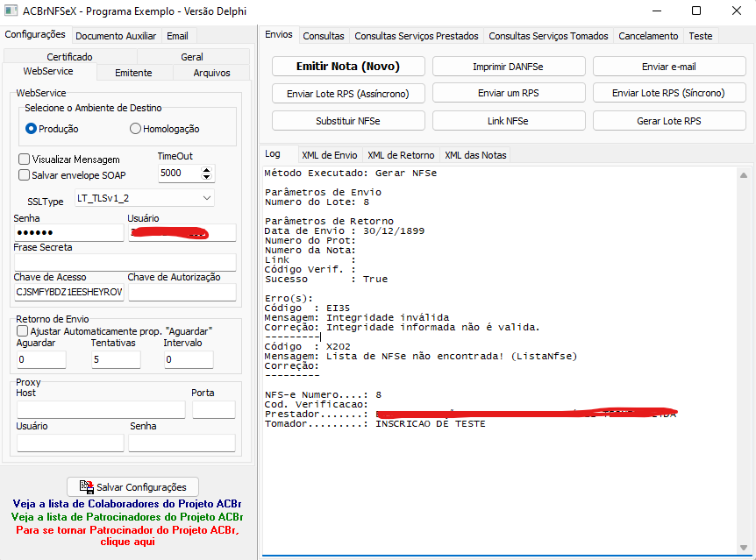The width and height of the screenshot is (756, 560).
Task: Click Enviar Lote RPS (Assíncrono) button
Action: [x=348, y=94]
